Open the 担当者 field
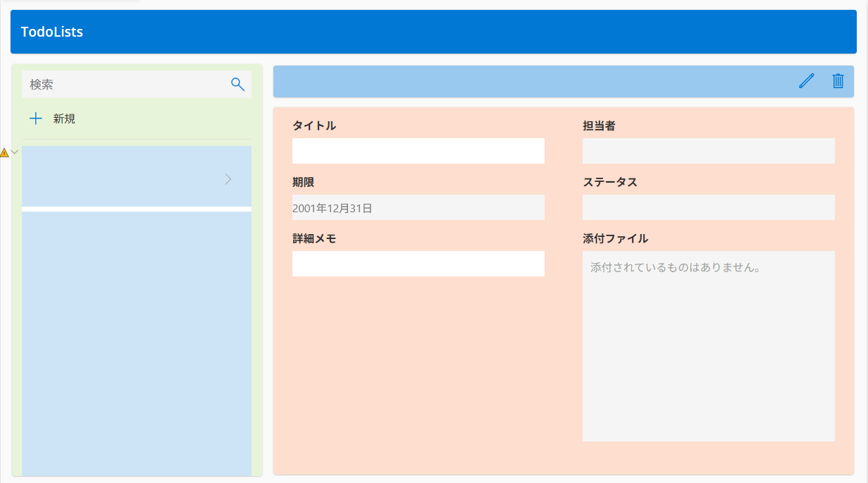This screenshot has width=868, height=483. [708, 151]
